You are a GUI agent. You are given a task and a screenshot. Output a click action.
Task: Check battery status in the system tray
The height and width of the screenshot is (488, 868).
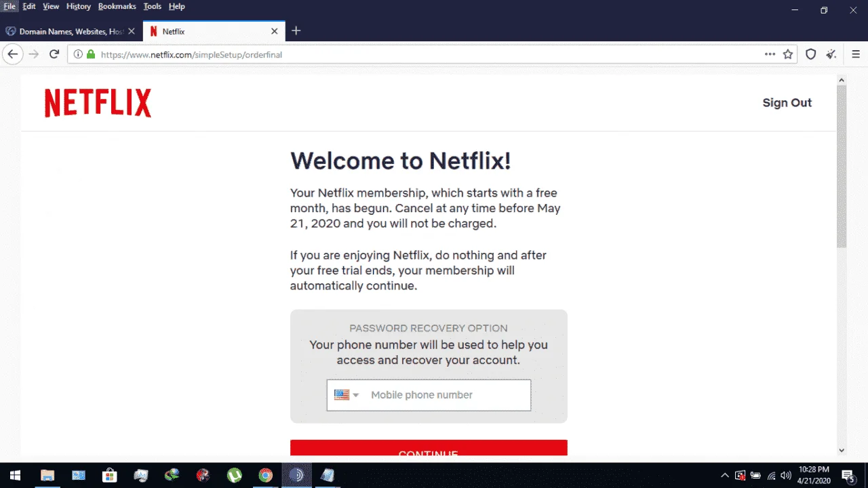(755, 475)
